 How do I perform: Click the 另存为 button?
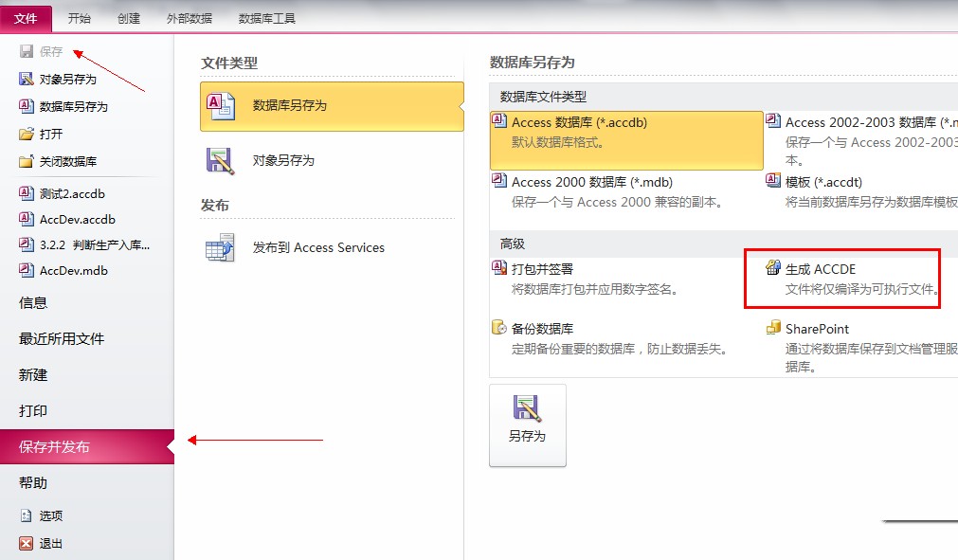527,425
